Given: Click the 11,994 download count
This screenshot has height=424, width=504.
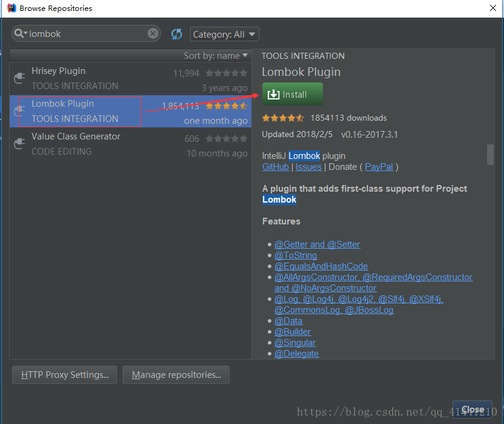Looking at the screenshot, I should pyautogui.click(x=186, y=73).
